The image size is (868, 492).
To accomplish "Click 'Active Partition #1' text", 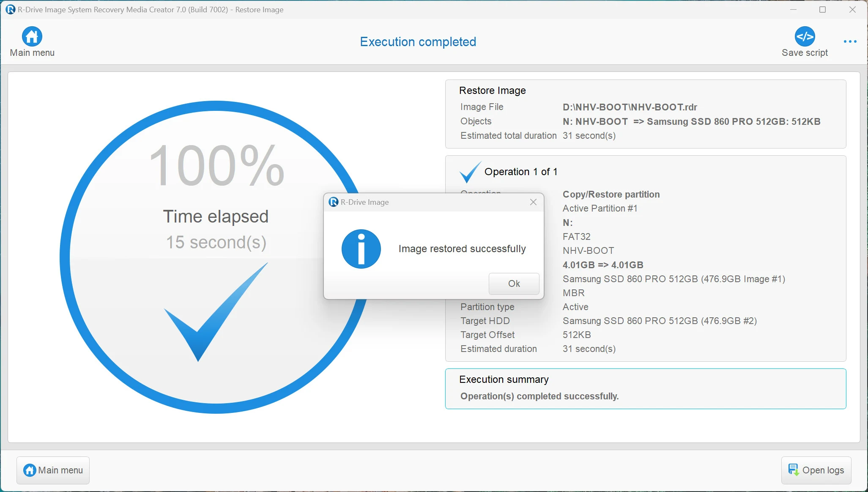I will pyautogui.click(x=600, y=208).
